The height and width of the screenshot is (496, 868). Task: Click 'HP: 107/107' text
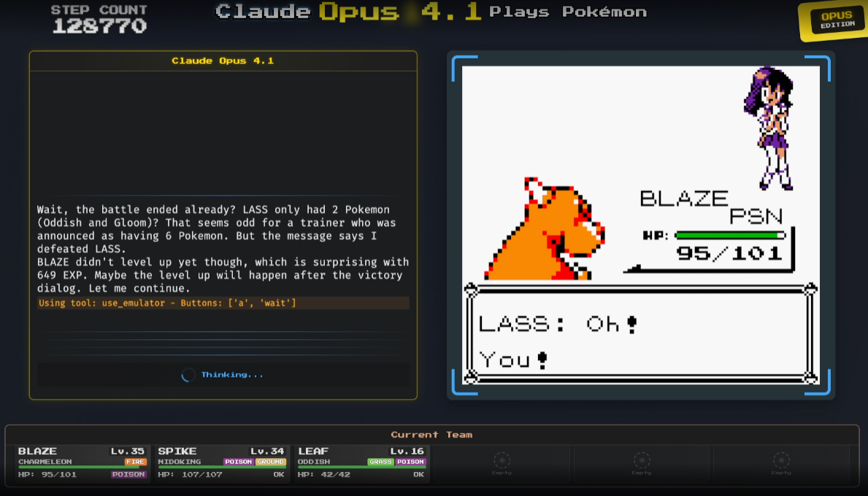(x=191, y=474)
